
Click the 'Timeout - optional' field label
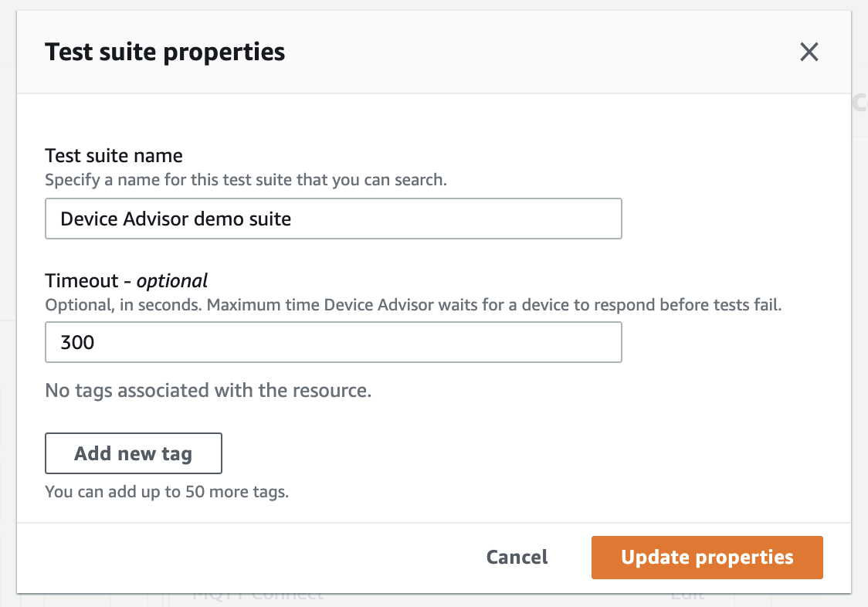tap(126, 280)
